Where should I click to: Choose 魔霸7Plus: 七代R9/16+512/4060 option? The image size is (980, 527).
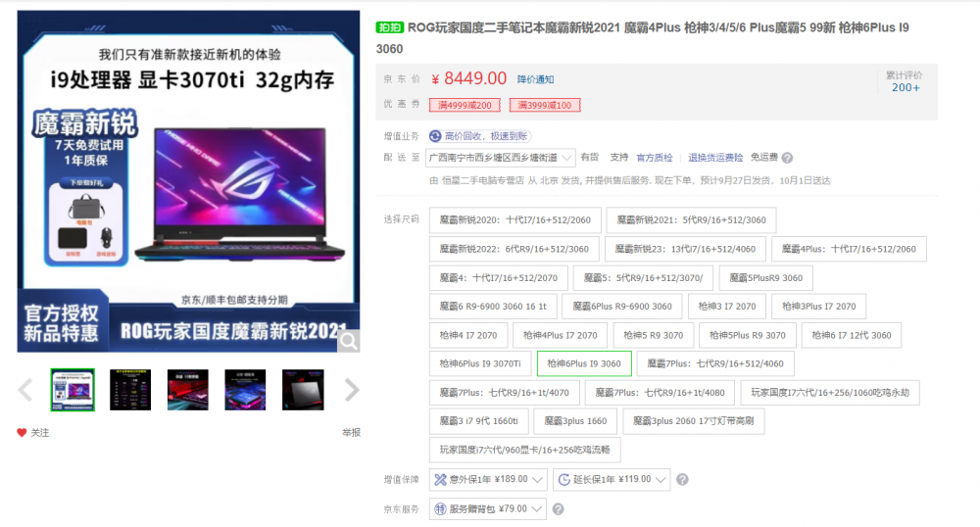pyautogui.click(x=715, y=364)
